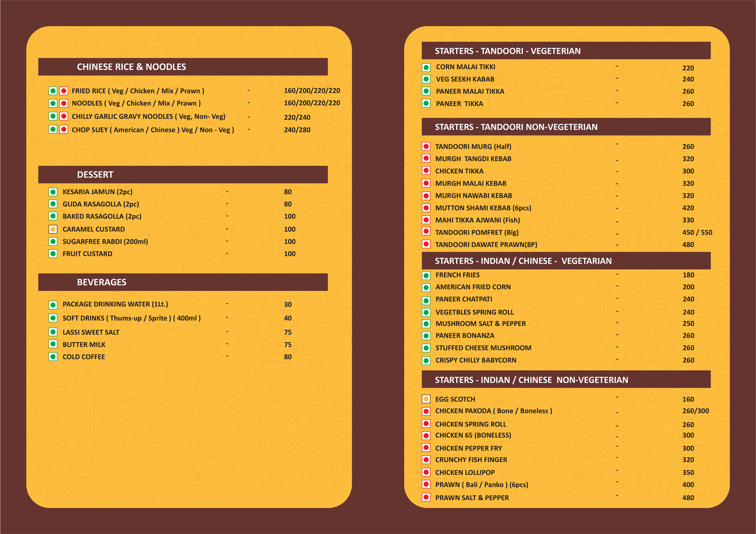The height and width of the screenshot is (534, 756).
Task: Click green icon beside Chop Suey item
Action: [x=53, y=129]
